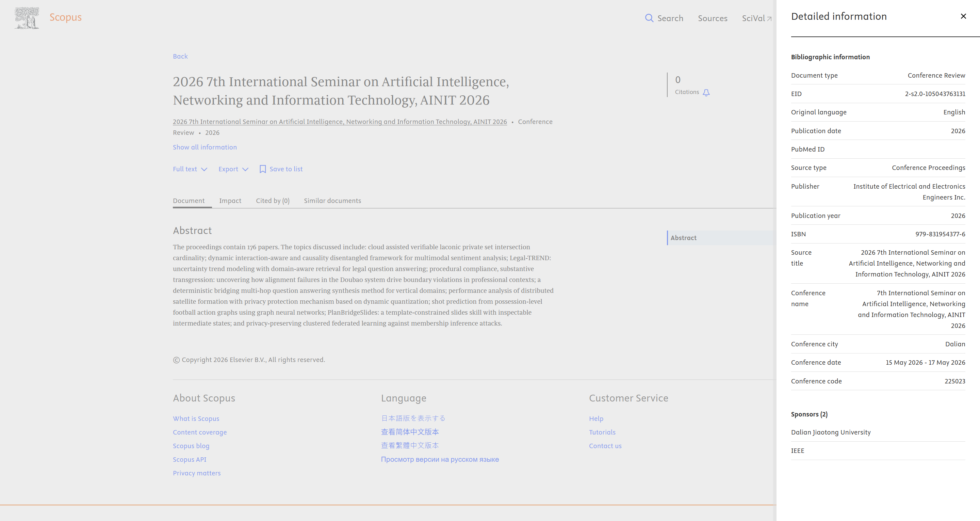Expand the Full text dropdown
This screenshot has height=521, width=980.
pos(190,169)
